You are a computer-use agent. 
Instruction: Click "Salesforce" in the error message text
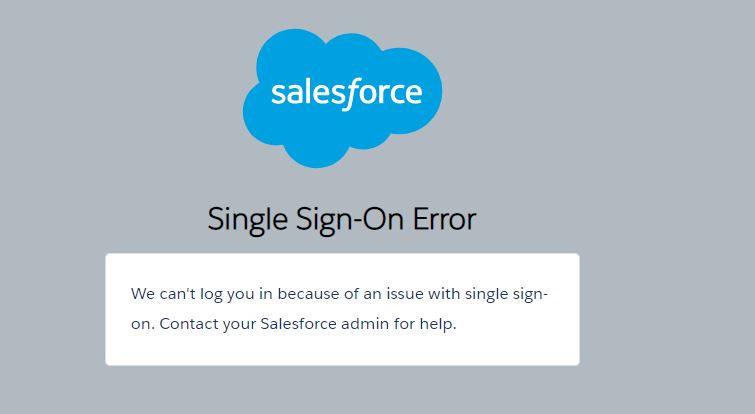[296, 324]
